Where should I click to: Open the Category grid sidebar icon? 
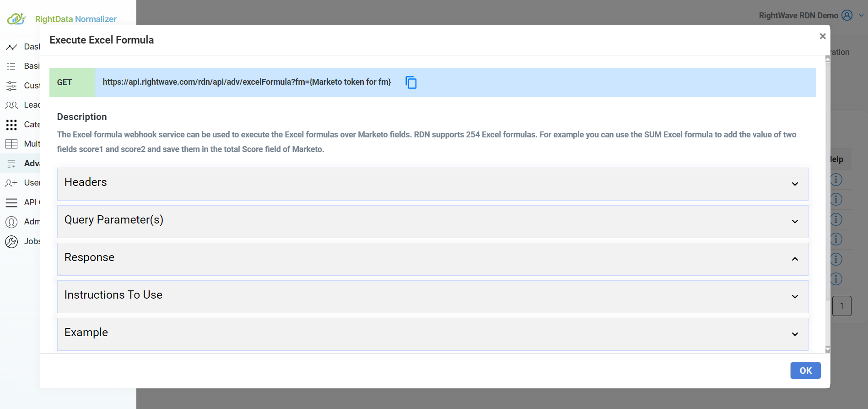(x=11, y=125)
